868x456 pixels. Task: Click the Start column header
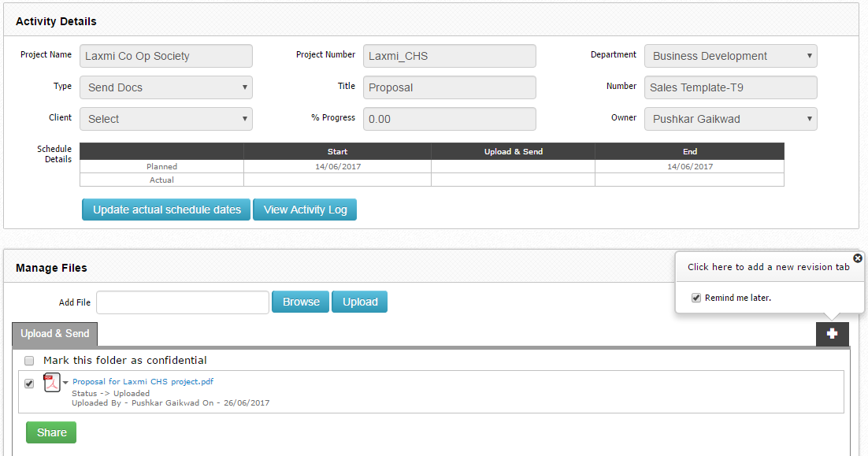coord(338,152)
